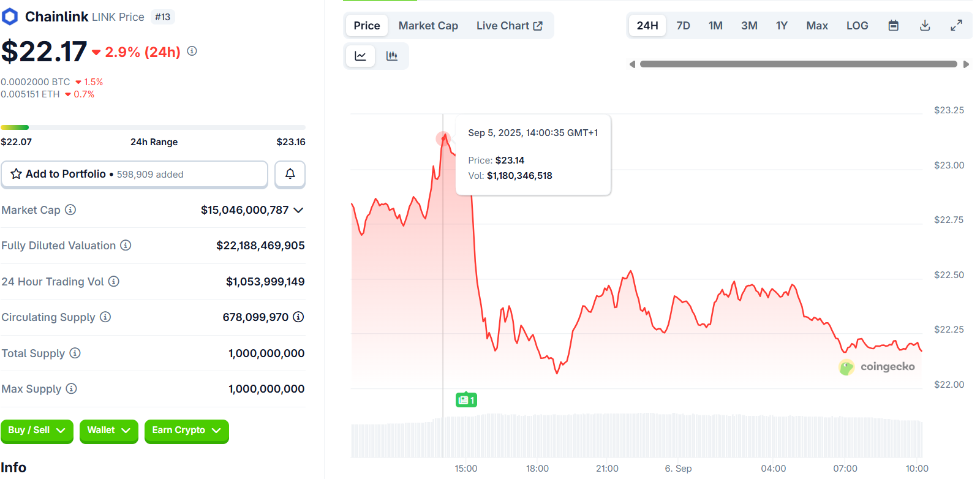Switch to candlestick chart view
Image resolution: width=980 pixels, height=479 pixels.
click(392, 56)
